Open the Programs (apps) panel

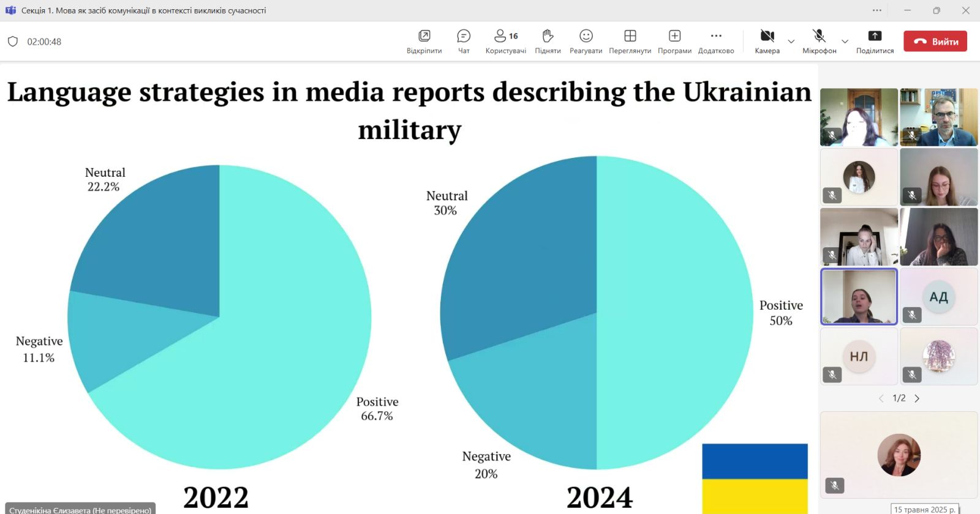pos(674,41)
